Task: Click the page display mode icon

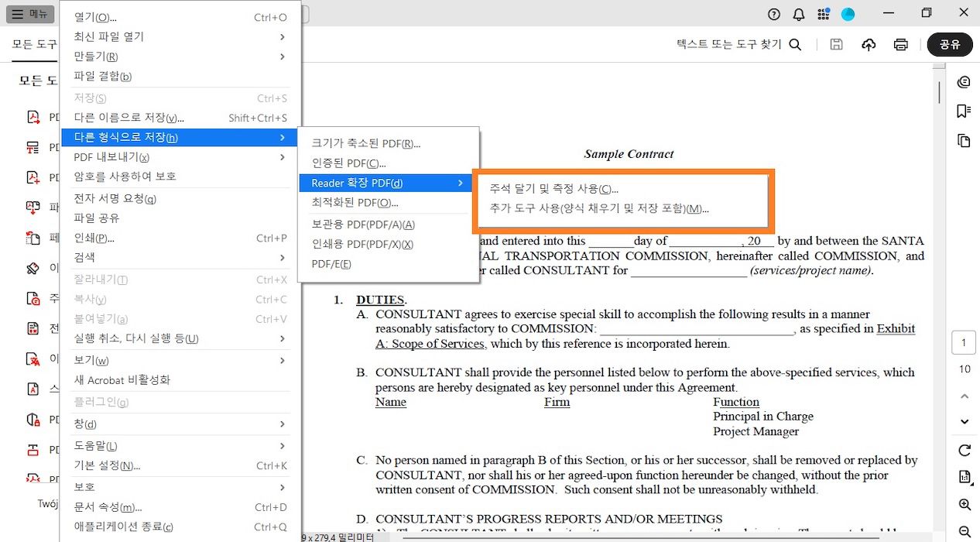Action: pos(964,479)
